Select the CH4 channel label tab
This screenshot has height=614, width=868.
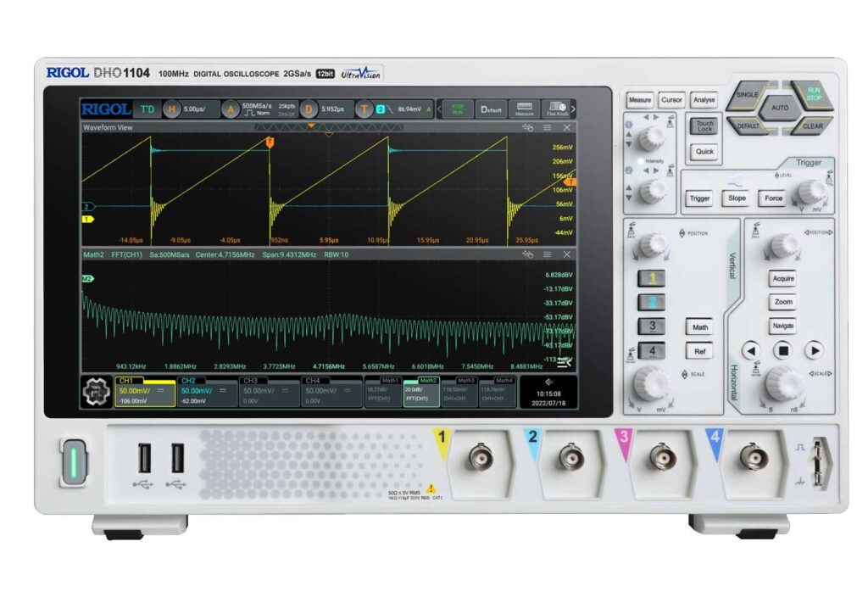[x=312, y=381]
